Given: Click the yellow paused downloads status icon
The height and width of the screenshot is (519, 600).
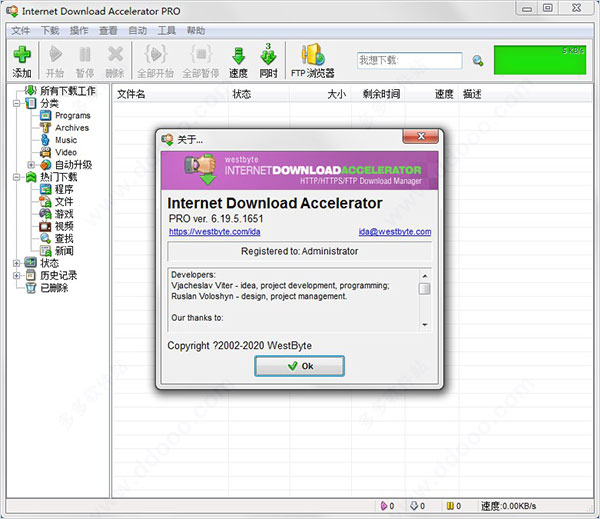Looking at the screenshot, I should (x=450, y=506).
